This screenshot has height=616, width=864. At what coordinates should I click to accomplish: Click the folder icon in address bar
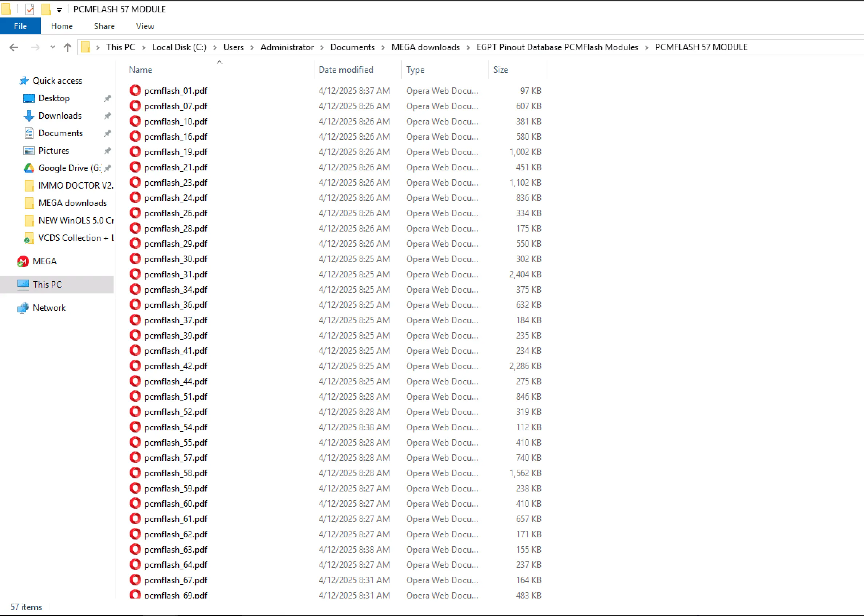[x=86, y=47]
